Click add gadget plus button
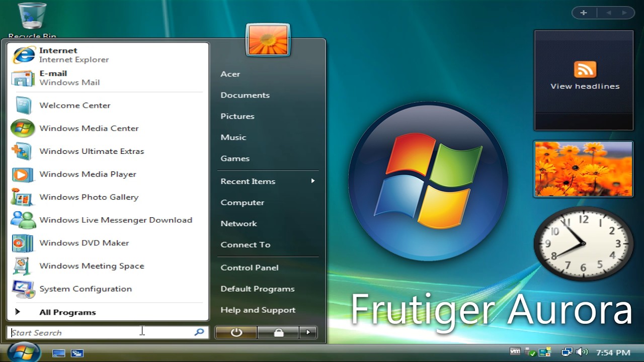 tap(584, 13)
